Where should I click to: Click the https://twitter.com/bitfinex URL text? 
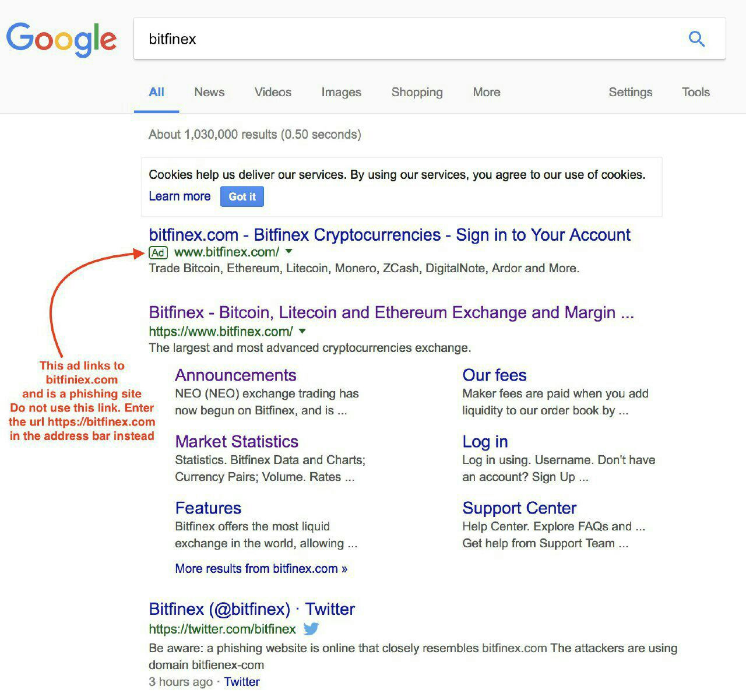222,629
